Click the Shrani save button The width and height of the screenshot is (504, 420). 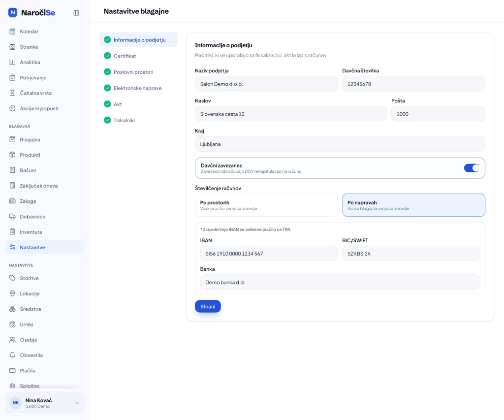tap(208, 306)
